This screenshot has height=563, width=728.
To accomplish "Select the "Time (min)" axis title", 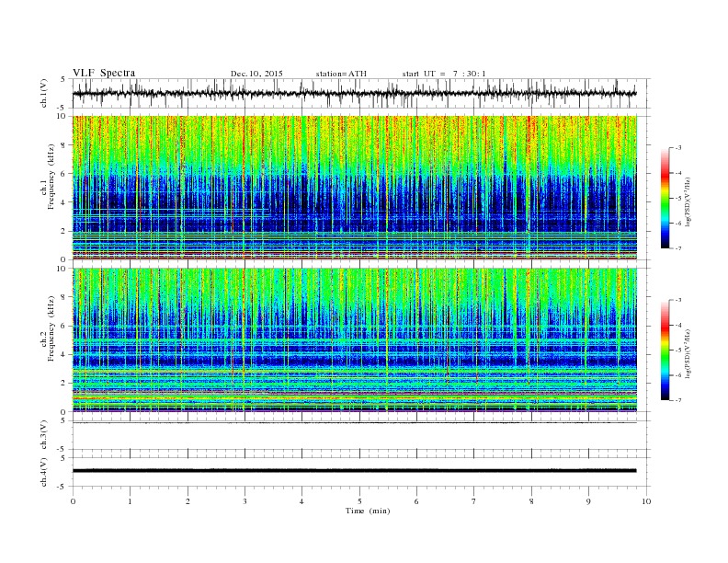I will click(368, 511).
